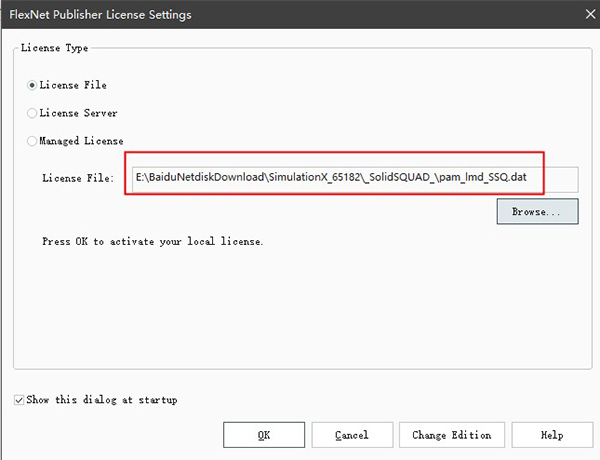
Task: Click the "Show this dialog at startup" label text
Action: pos(103,400)
